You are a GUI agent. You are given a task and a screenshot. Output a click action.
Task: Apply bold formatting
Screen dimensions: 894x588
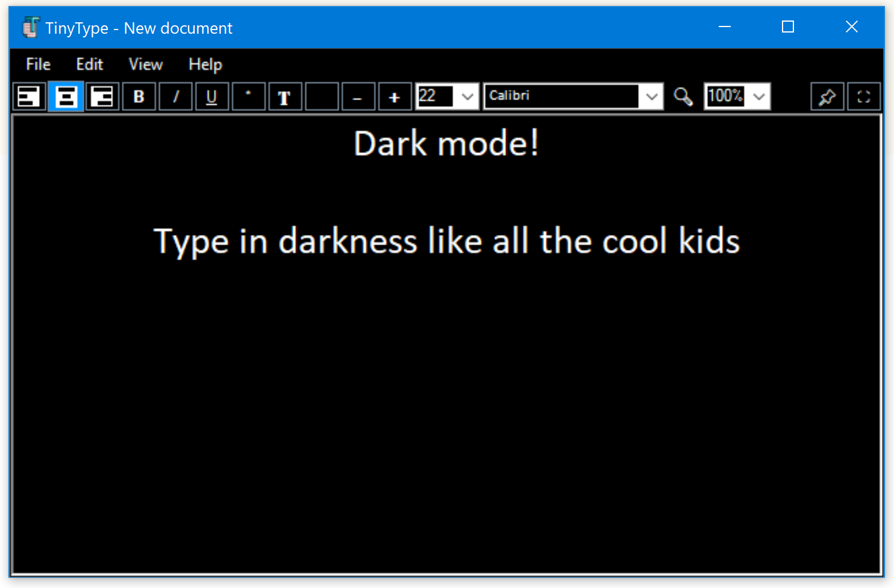(x=139, y=96)
